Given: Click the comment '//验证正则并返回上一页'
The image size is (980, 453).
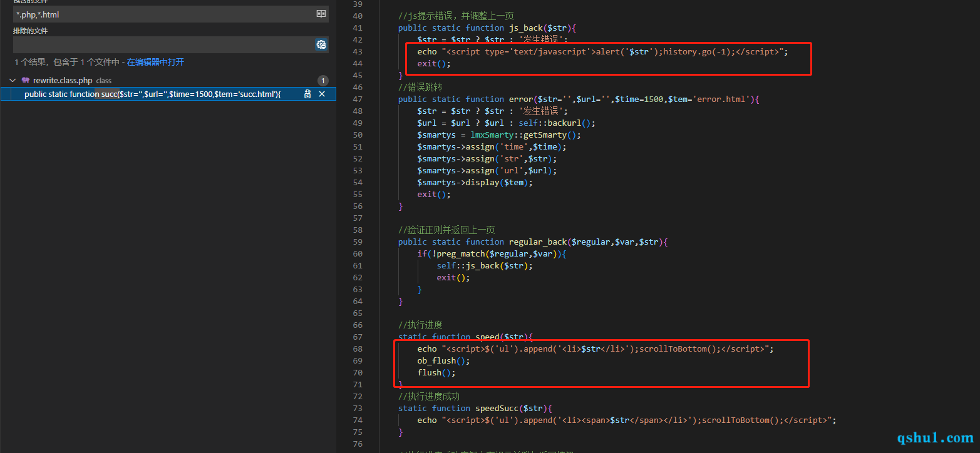Looking at the screenshot, I should (x=446, y=230).
